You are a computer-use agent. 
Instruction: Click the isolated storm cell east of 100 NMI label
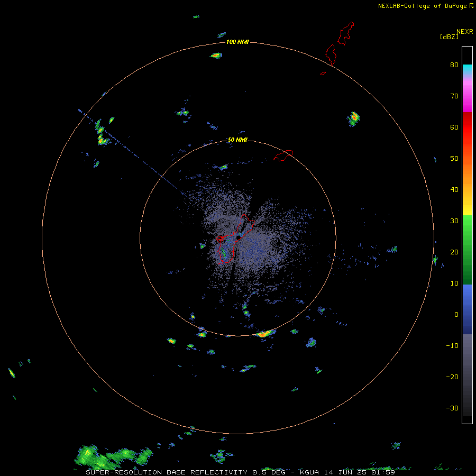[353, 118]
